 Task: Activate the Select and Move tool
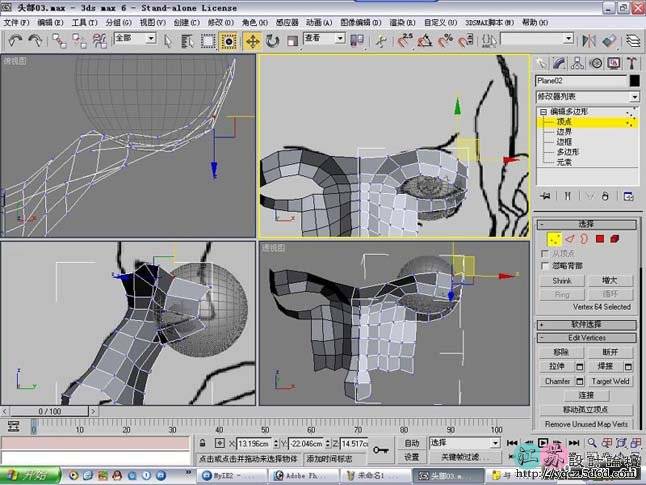tap(252, 41)
